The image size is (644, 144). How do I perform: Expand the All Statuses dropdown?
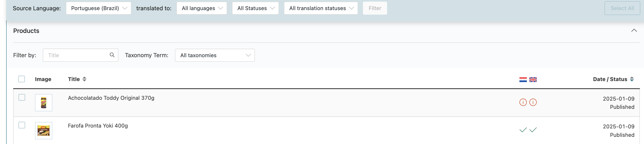point(255,8)
